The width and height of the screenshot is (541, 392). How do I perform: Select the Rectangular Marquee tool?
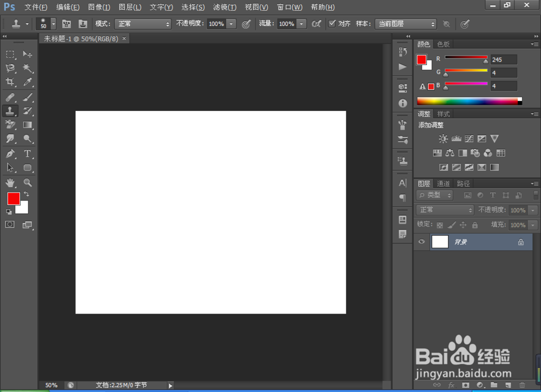tap(10, 54)
